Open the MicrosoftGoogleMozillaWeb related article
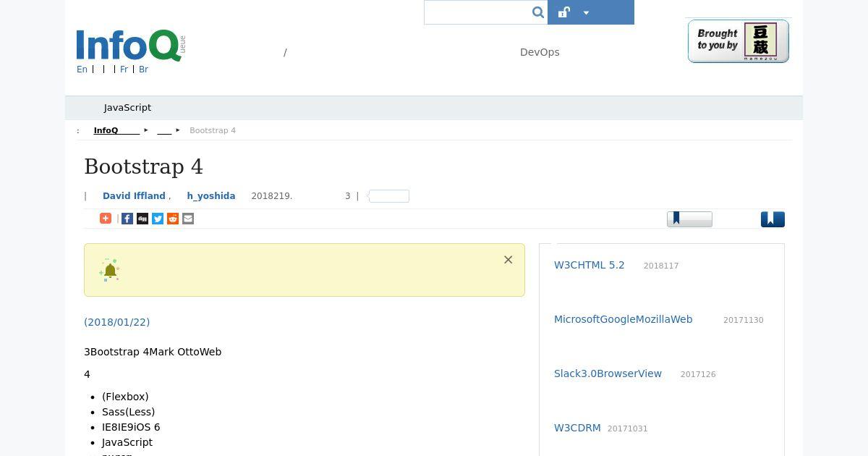 tap(623, 319)
